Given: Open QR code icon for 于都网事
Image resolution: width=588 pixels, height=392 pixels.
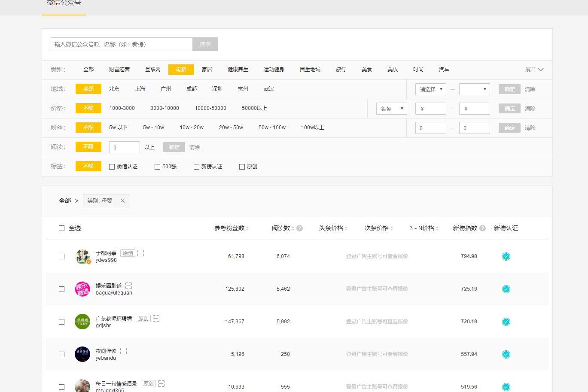Looking at the screenshot, I should 141,253.
